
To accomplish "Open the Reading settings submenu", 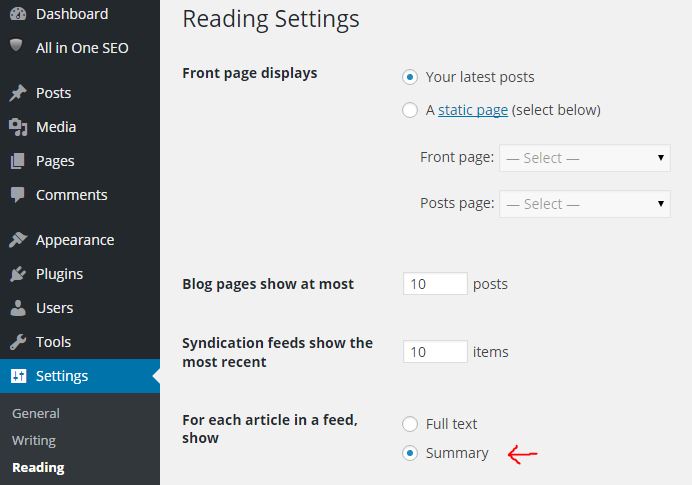I will 38,467.
